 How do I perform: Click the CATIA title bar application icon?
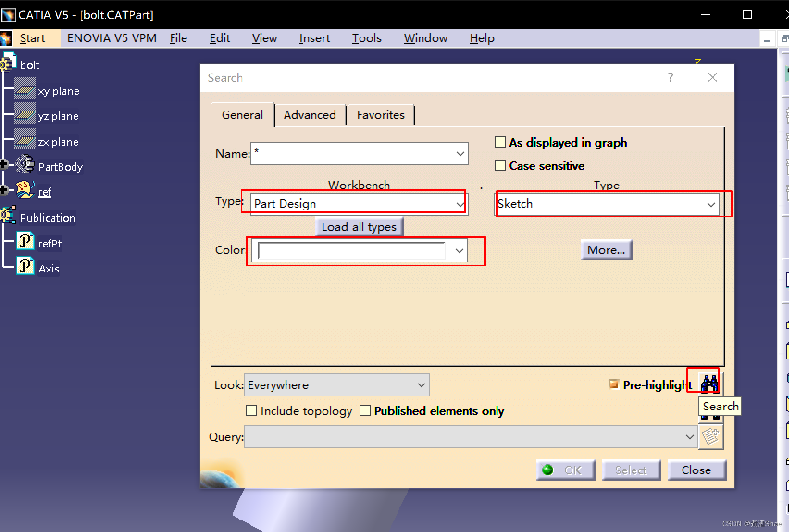tap(8, 15)
